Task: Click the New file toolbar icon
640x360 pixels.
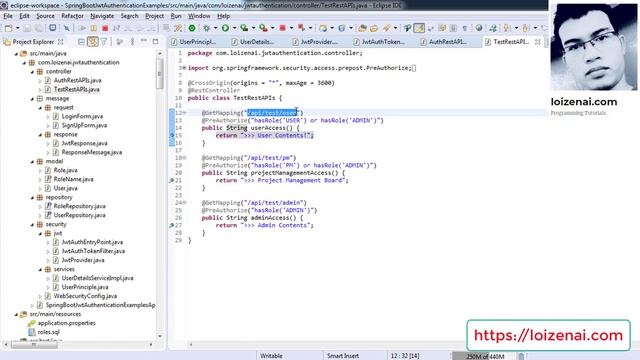Action: pos(8,28)
